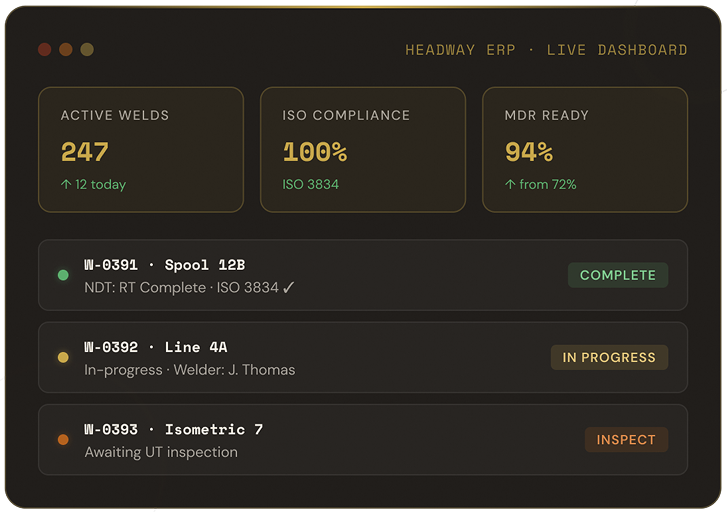Click the yellow status dot for W-0392

[63, 357]
